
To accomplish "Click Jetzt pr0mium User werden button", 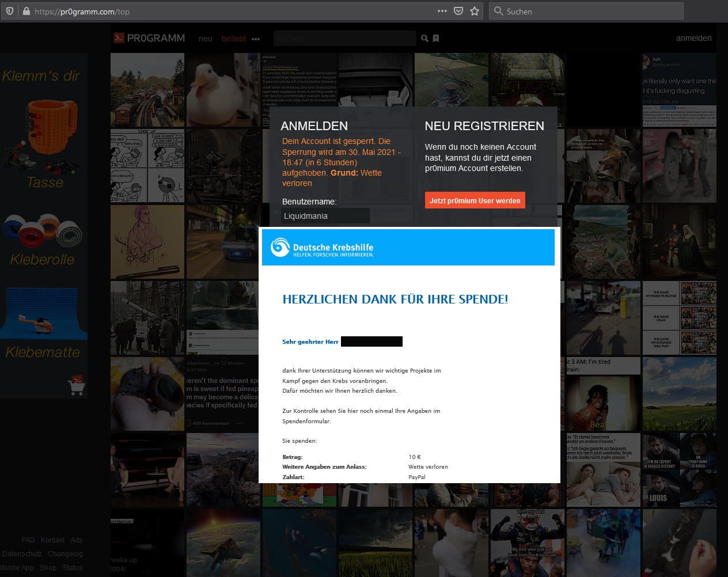I will click(x=475, y=200).
